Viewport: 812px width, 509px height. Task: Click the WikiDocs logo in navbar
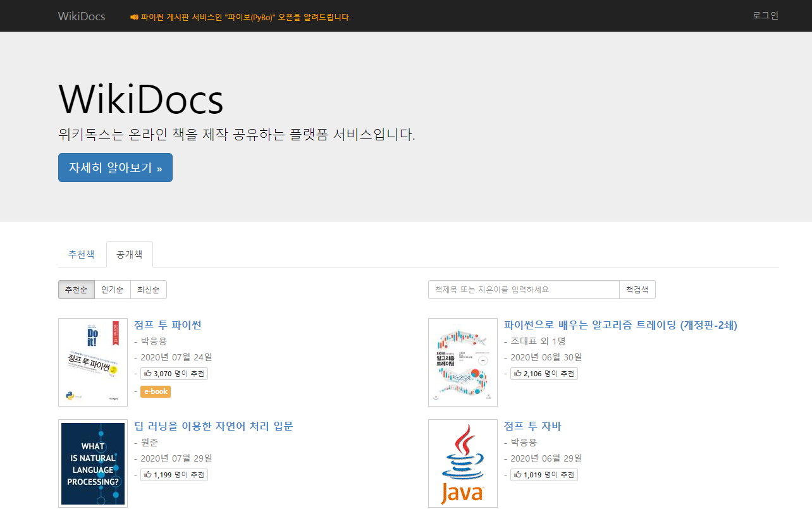tap(82, 16)
